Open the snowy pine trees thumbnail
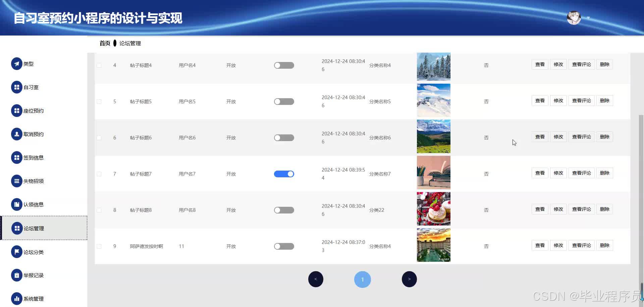 pyautogui.click(x=434, y=66)
